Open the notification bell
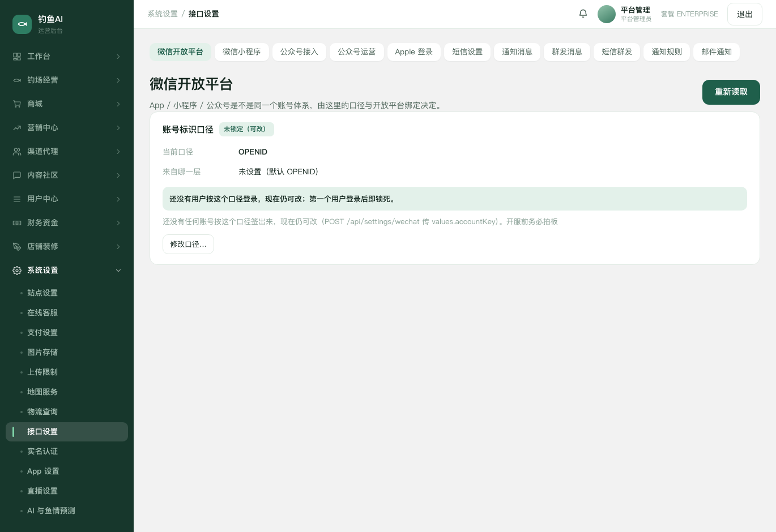Viewport: 776px width, 532px height. (583, 14)
